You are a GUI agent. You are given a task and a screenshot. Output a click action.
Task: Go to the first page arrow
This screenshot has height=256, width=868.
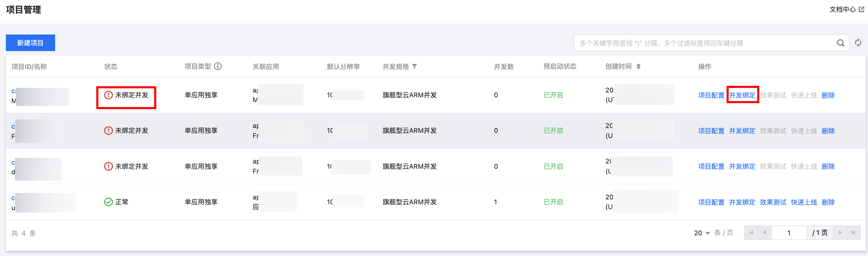[751, 233]
